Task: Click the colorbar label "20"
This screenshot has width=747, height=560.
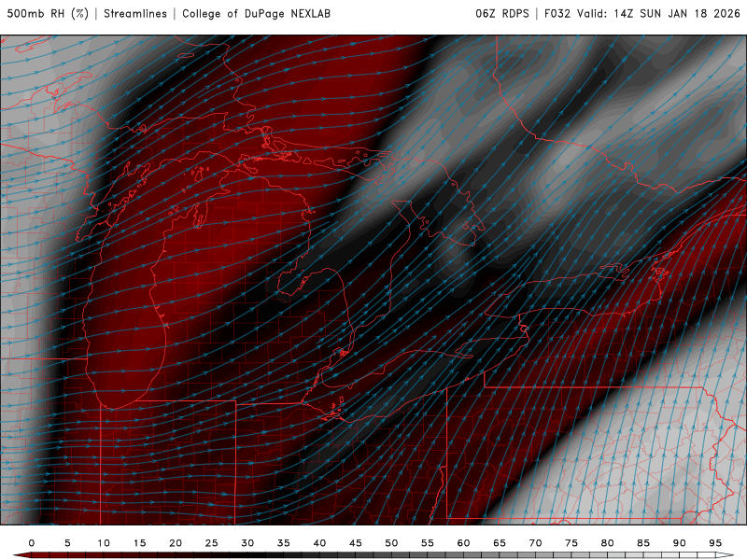Action: [176, 543]
